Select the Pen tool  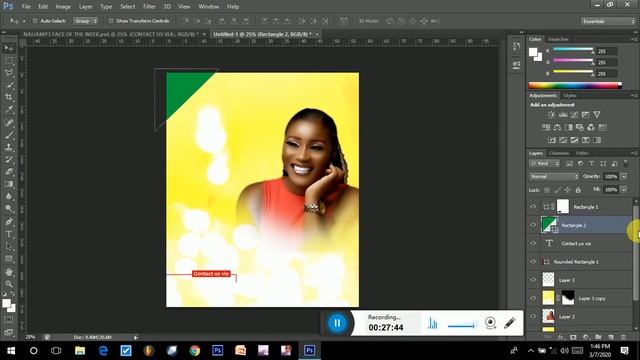click(9, 222)
